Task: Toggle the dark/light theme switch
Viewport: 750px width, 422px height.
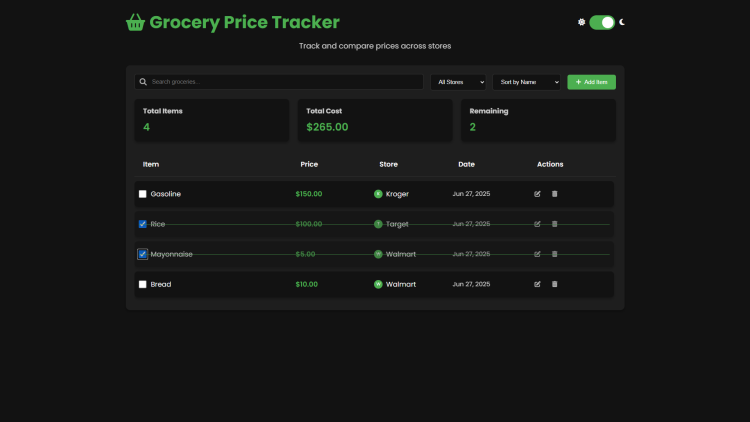Action: [x=601, y=22]
